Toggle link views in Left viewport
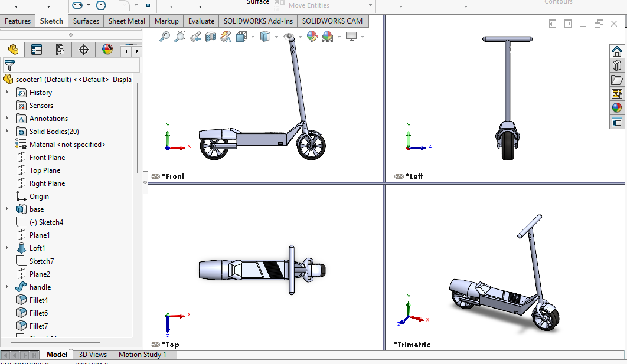Image resolution: width=627 pixels, height=364 pixels. pyautogui.click(x=399, y=176)
